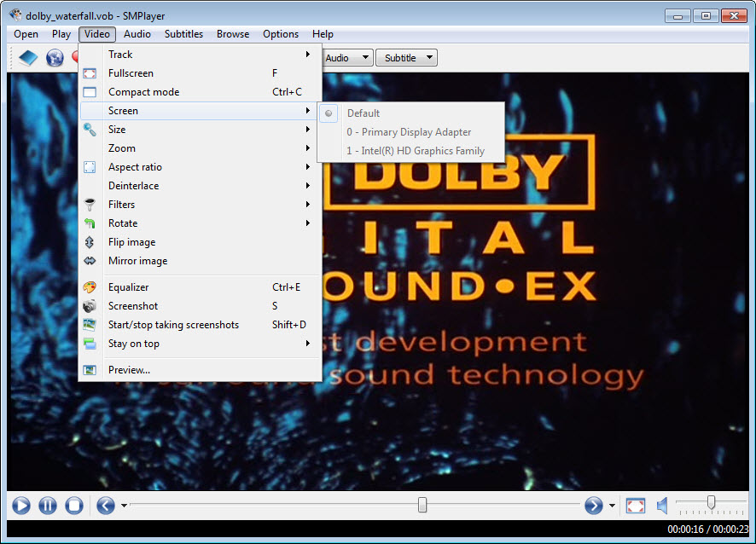Click the volume slider handle
The width and height of the screenshot is (756, 544).
point(711,502)
